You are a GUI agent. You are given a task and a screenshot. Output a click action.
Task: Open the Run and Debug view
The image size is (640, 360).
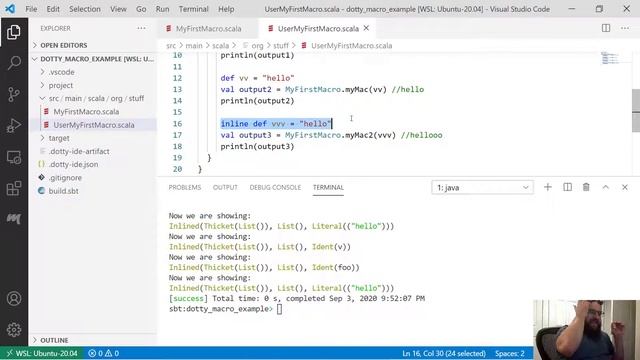point(13,125)
